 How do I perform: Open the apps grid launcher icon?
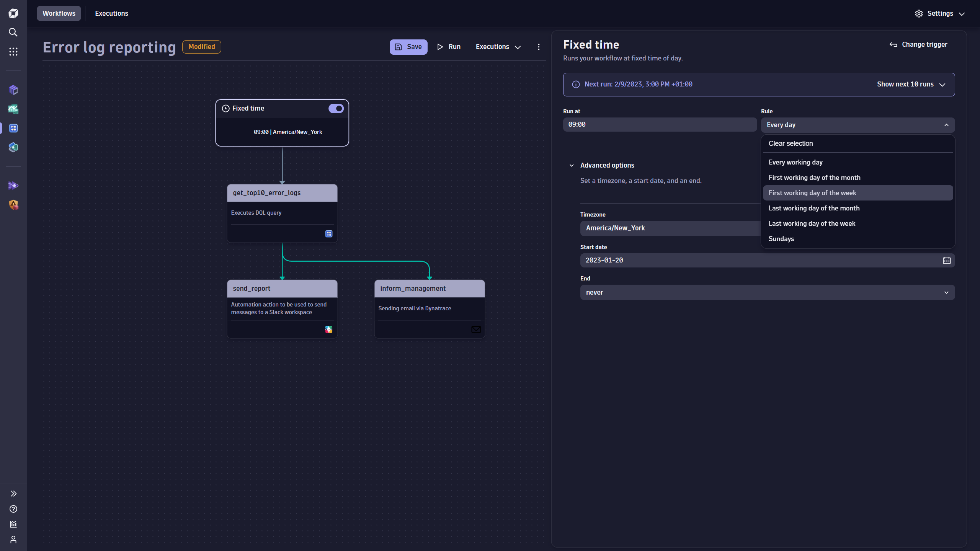click(13, 52)
